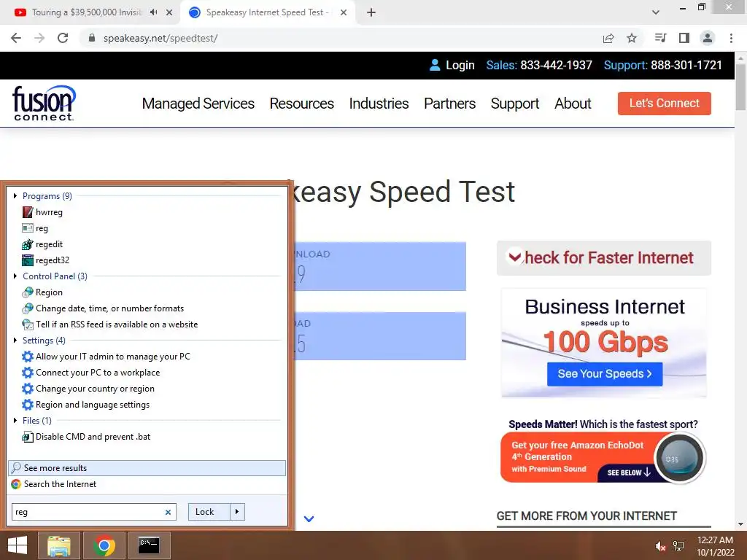The width and height of the screenshot is (747, 560).
Task: Bookmark this page with the star
Action: 632,38
